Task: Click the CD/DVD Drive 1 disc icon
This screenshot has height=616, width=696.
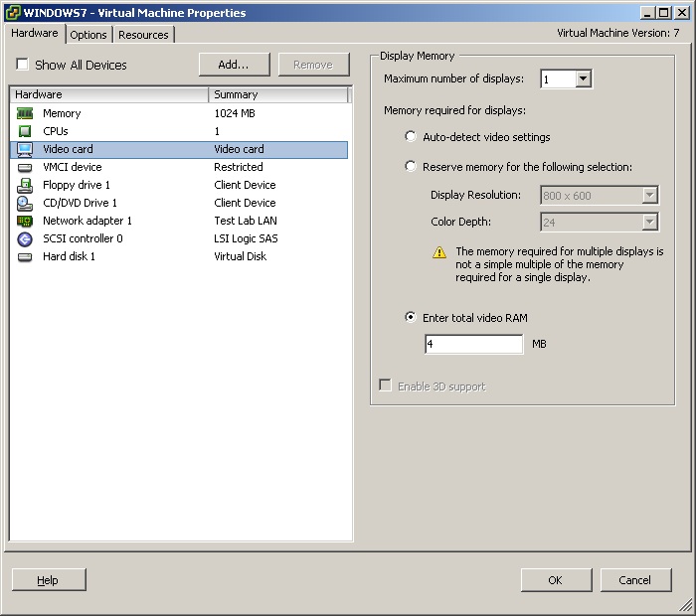Action: (x=25, y=203)
